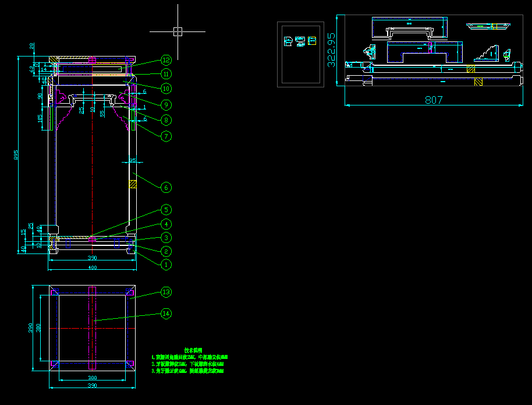The width and height of the screenshot is (532, 405).
Task: Select balloon number 4
Action: 166,224
